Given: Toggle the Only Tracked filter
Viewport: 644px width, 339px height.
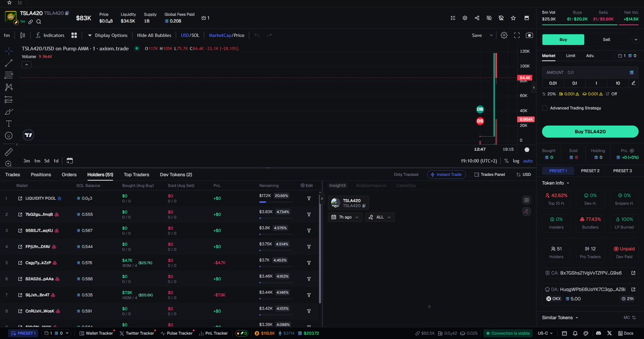Looking at the screenshot, I should [x=406, y=175].
